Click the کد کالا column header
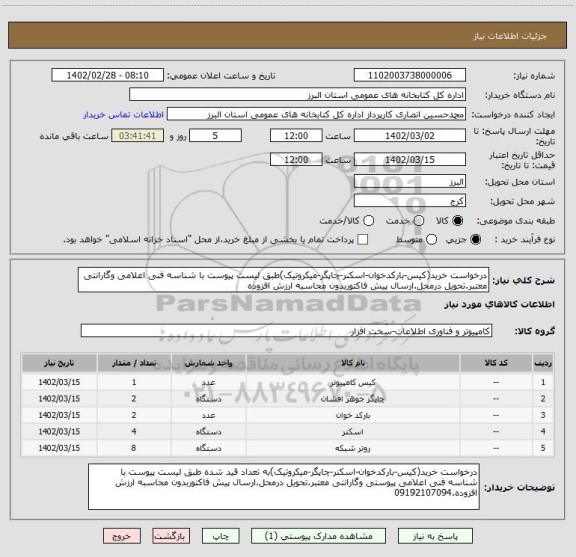Screen dimensions: 576x557 tap(496, 363)
